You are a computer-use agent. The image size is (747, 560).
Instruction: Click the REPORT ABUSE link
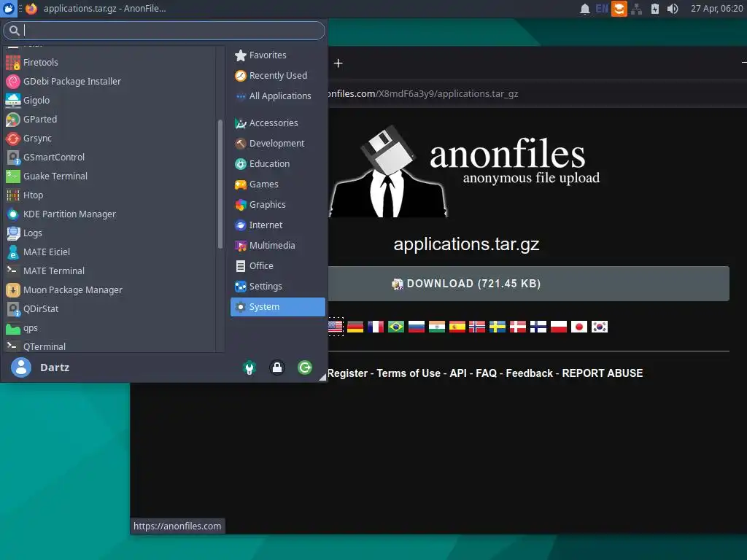603,373
